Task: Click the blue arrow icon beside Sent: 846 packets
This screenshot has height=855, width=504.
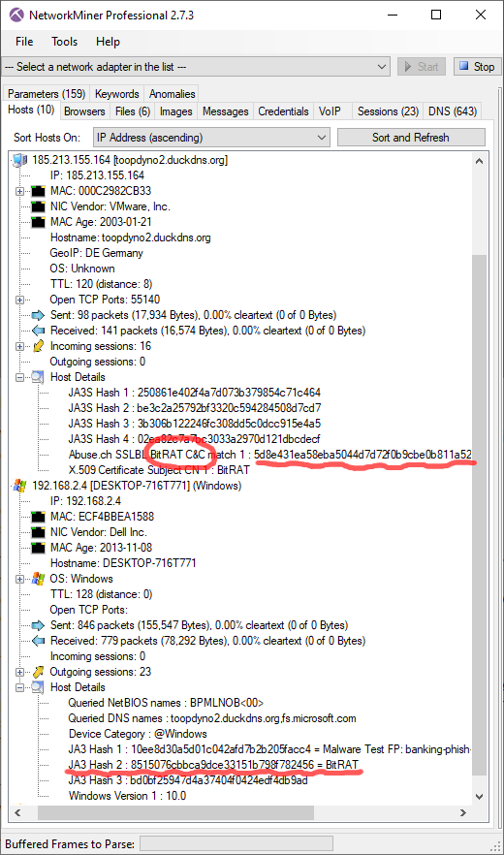Action: pyautogui.click(x=38, y=625)
